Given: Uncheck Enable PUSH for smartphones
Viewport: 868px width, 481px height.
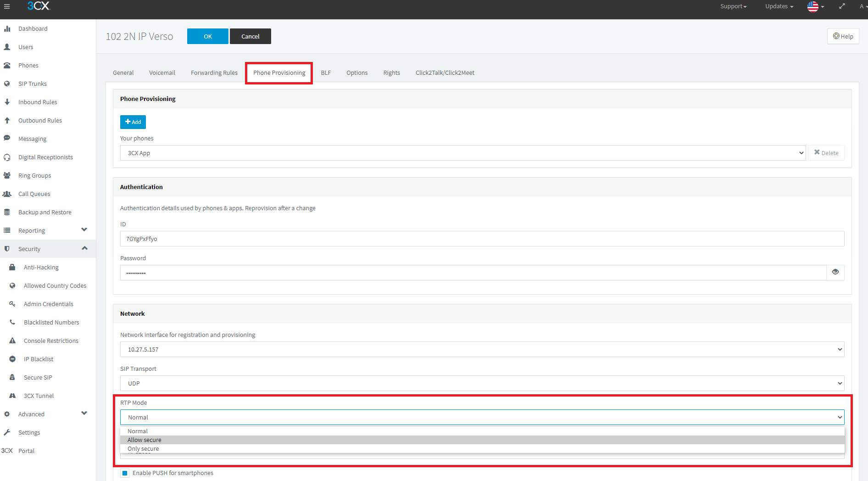Looking at the screenshot, I should pos(125,473).
